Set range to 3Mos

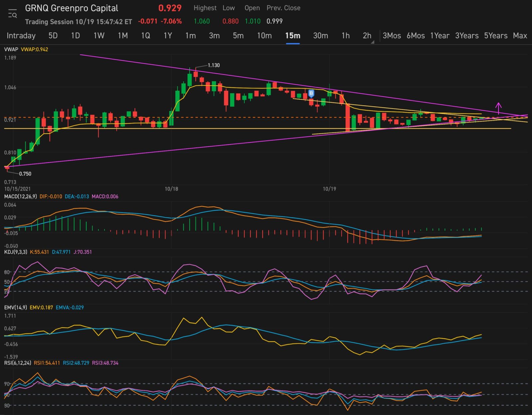pos(392,36)
